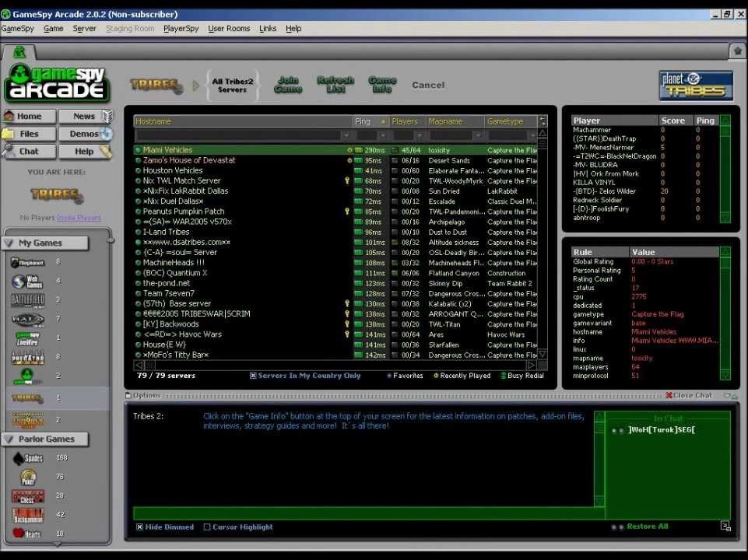Open Web Games in My Games
748x560 pixels.
coord(28,282)
